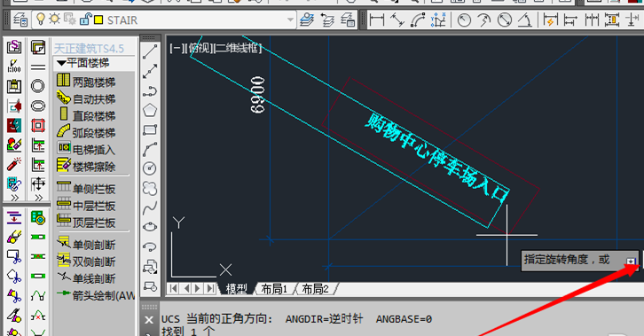Image resolution: width=644 pixels, height=336 pixels.
Task: Toggle the STAIR layer lock icon
Action: point(85,20)
